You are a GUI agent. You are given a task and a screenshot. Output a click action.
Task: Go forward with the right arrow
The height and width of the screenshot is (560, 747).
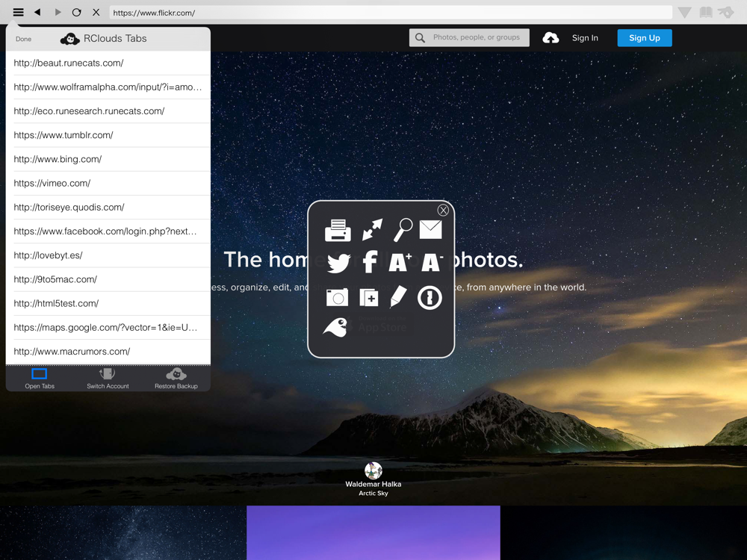pyautogui.click(x=58, y=13)
